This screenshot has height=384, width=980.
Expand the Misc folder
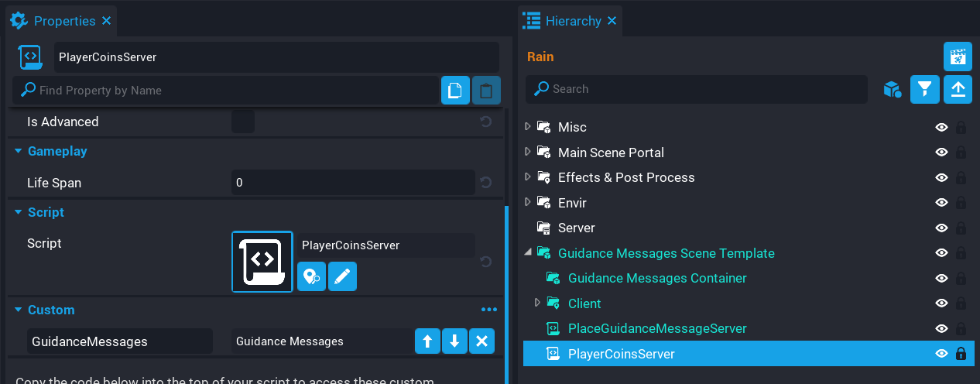point(528,127)
